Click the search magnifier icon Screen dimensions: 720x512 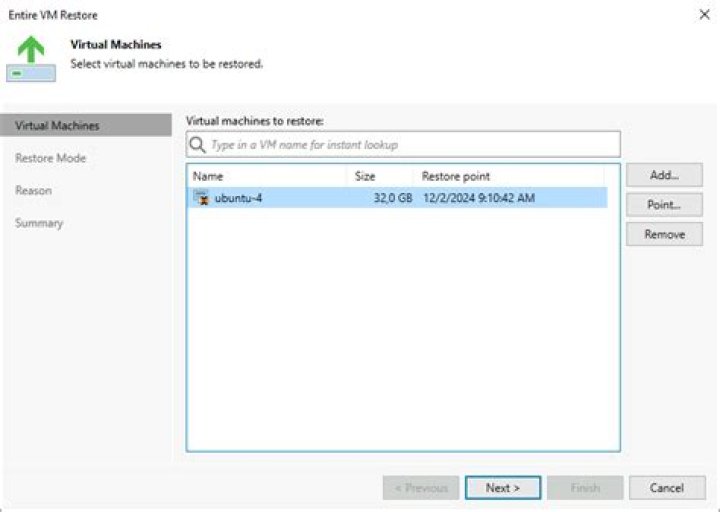[197, 145]
